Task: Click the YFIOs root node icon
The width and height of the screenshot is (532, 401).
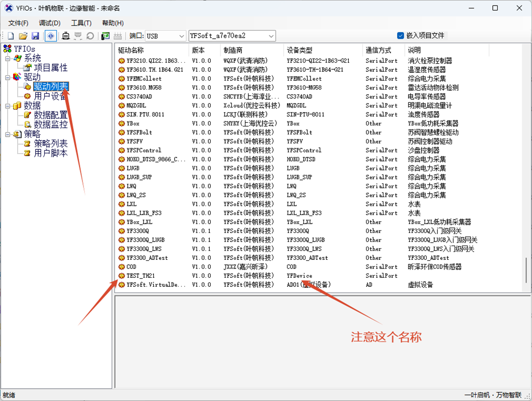Action: 7,48
